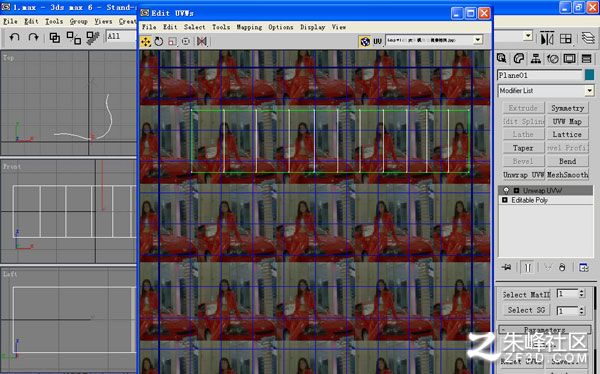Select the Scale tool in UV editor
This screenshot has height=374, width=600.
coord(172,41)
